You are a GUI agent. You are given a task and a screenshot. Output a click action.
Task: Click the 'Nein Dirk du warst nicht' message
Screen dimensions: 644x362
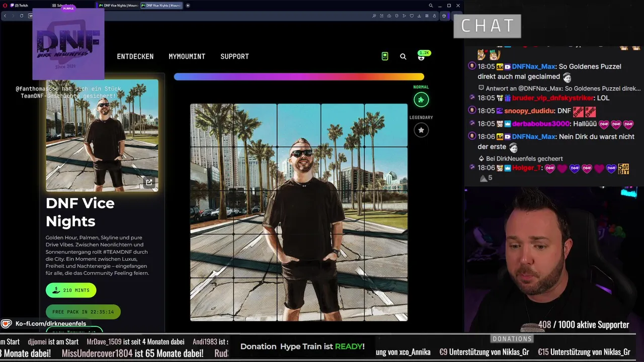click(556, 142)
